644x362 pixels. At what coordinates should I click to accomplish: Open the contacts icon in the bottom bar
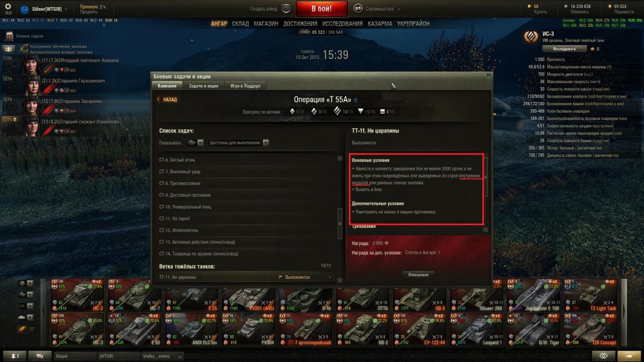(x=14, y=356)
